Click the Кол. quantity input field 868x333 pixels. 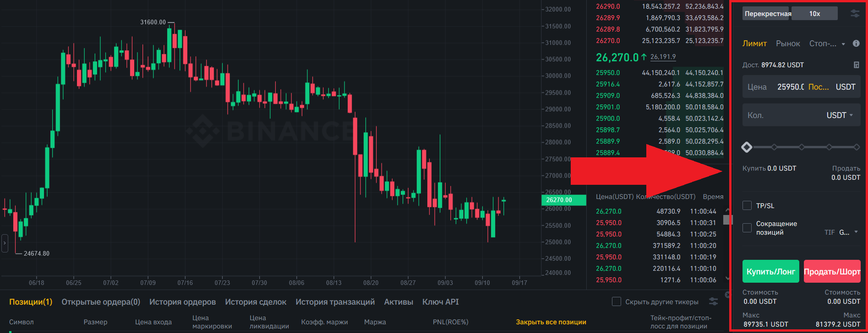802,115
